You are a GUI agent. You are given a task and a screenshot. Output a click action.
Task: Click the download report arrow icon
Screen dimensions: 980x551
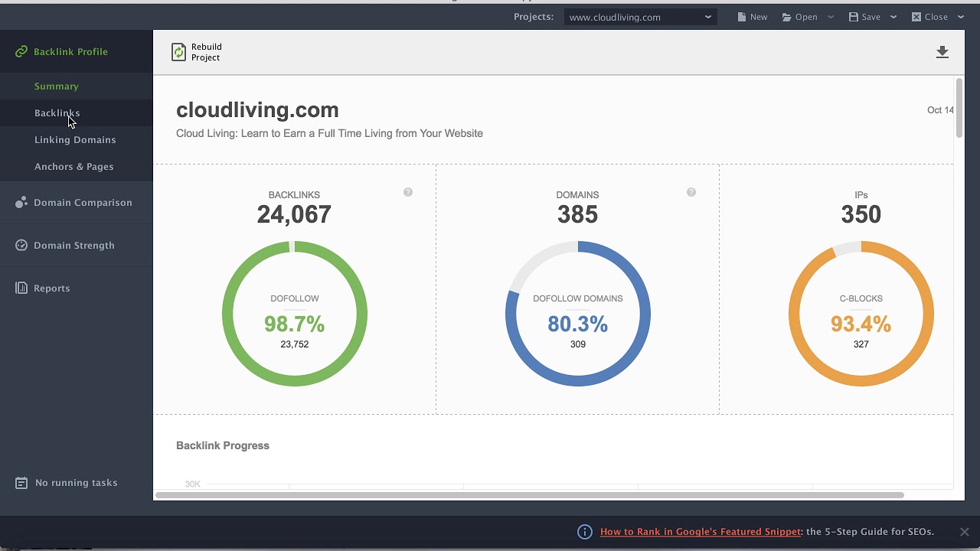point(942,52)
